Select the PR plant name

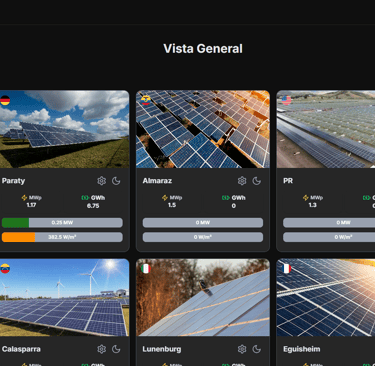tap(288, 181)
